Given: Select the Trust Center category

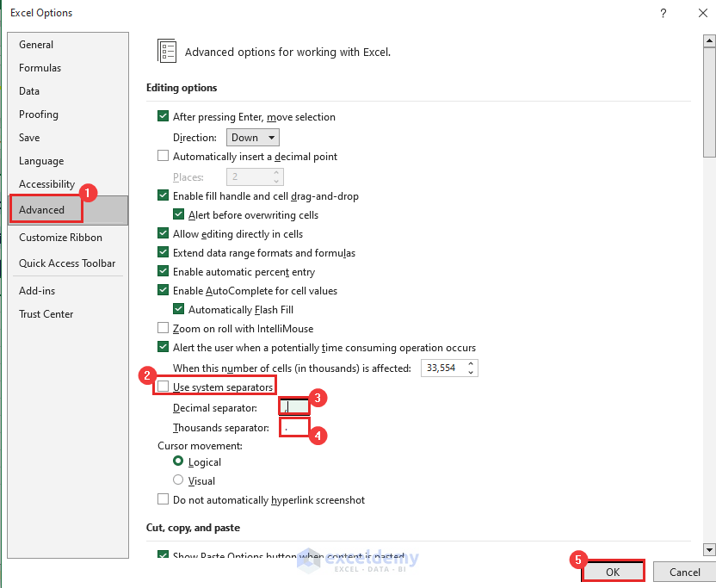Looking at the screenshot, I should pos(46,313).
